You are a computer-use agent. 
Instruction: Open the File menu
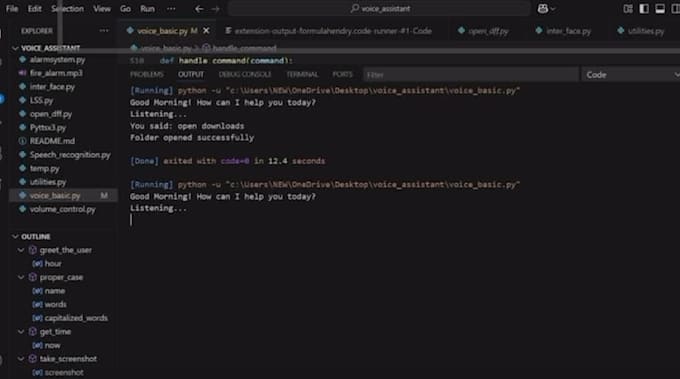(x=12, y=9)
